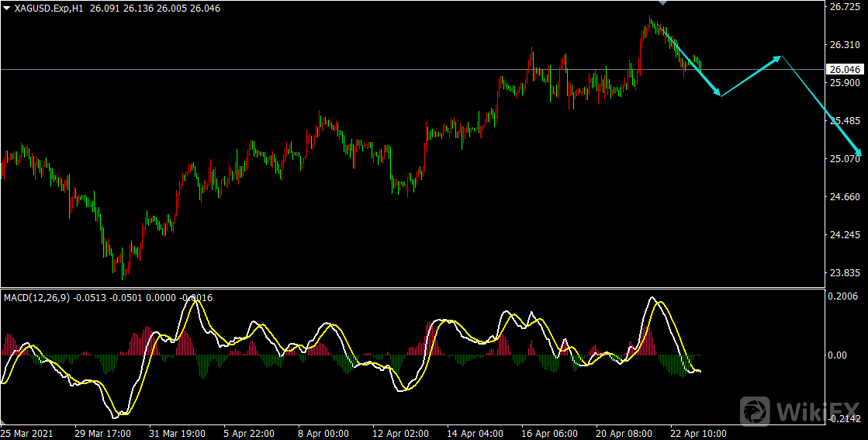Select the current price label 26.046
868x440 pixels.
click(845, 69)
